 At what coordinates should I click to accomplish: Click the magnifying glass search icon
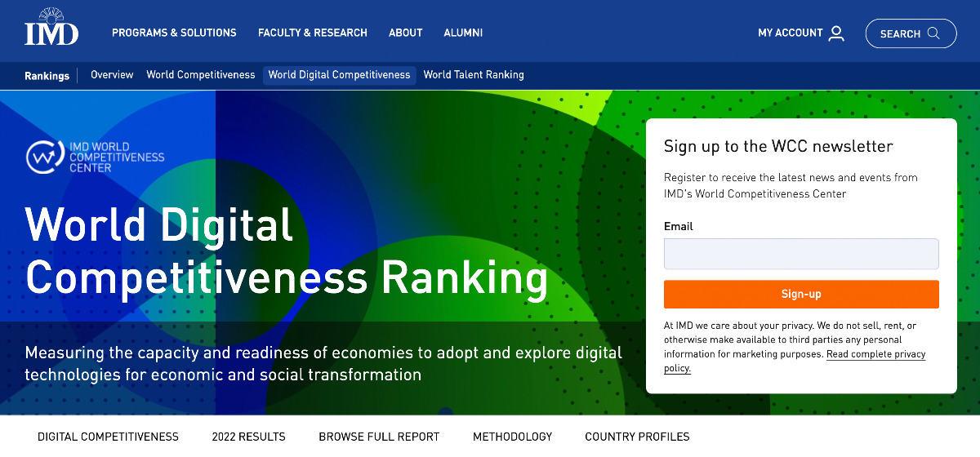(933, 33)
